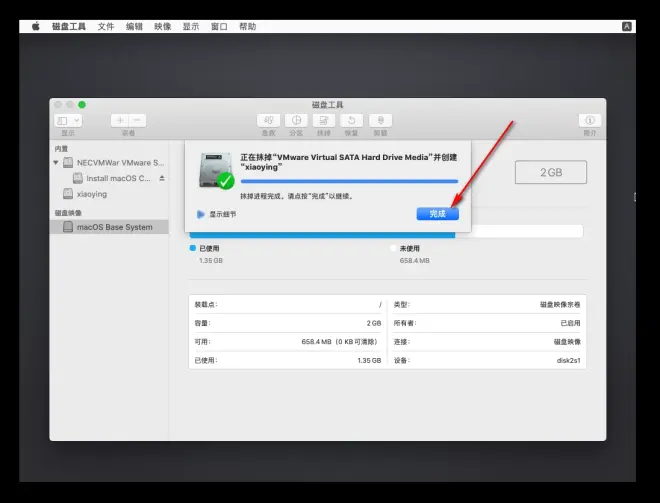Click the Unmount 卸载 toolbar icon
This screenshot has width=660, height=503.
pyautogui.click(x=381, y=120)
